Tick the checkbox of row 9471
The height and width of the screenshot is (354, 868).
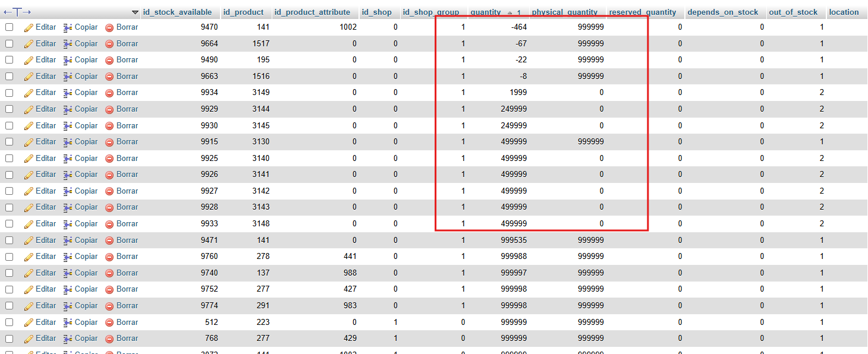click(9, 241)
